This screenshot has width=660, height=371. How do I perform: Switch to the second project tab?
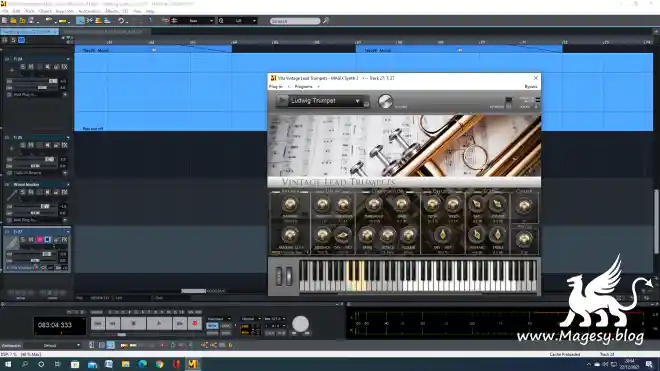(x=105, y=32)
